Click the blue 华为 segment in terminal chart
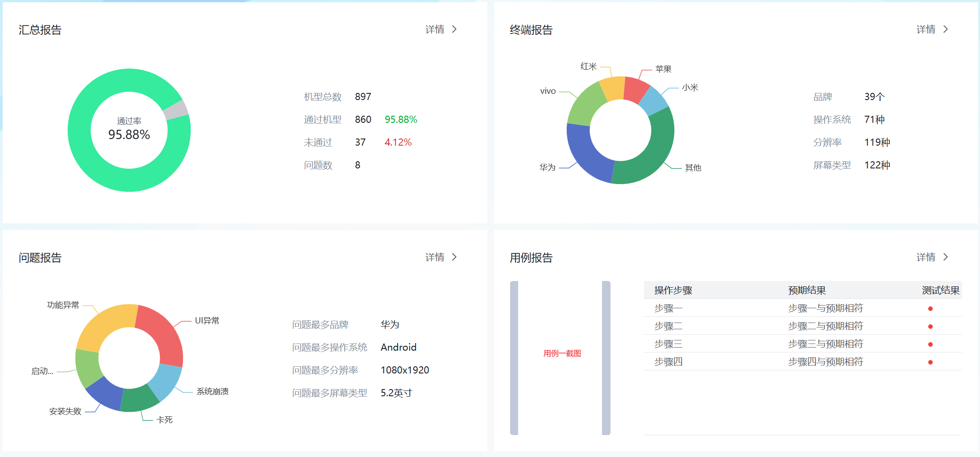980x457 pixels. click(x=586, y=153)
